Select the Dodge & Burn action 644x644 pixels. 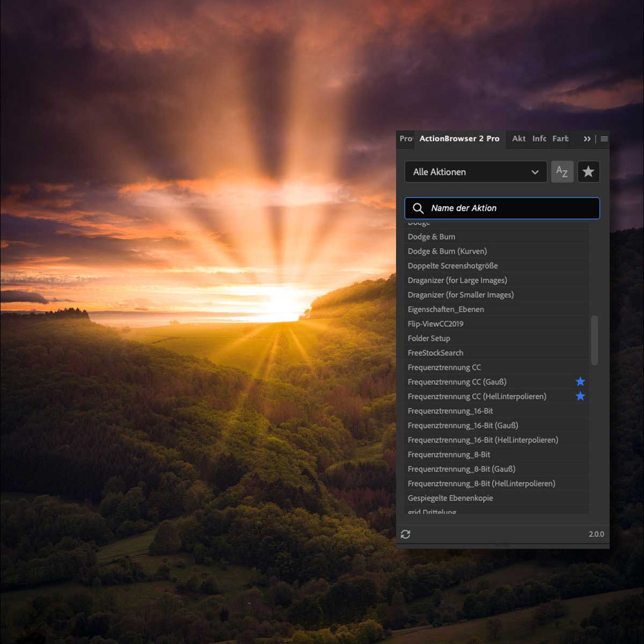coord(496,237)
